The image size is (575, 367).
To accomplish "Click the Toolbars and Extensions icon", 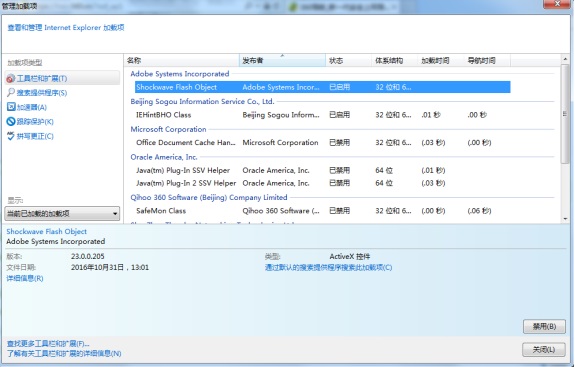I will [x=11, y=78].
